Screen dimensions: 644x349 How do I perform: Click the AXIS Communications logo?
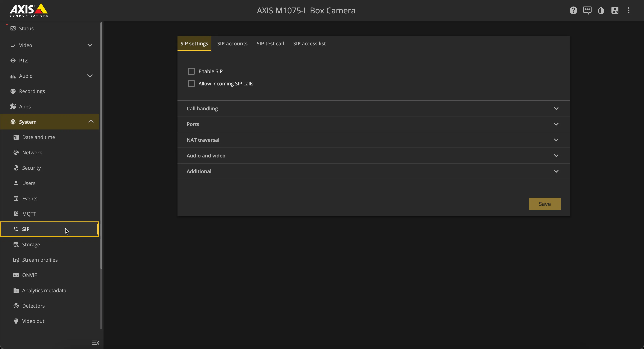pos(29,10)
